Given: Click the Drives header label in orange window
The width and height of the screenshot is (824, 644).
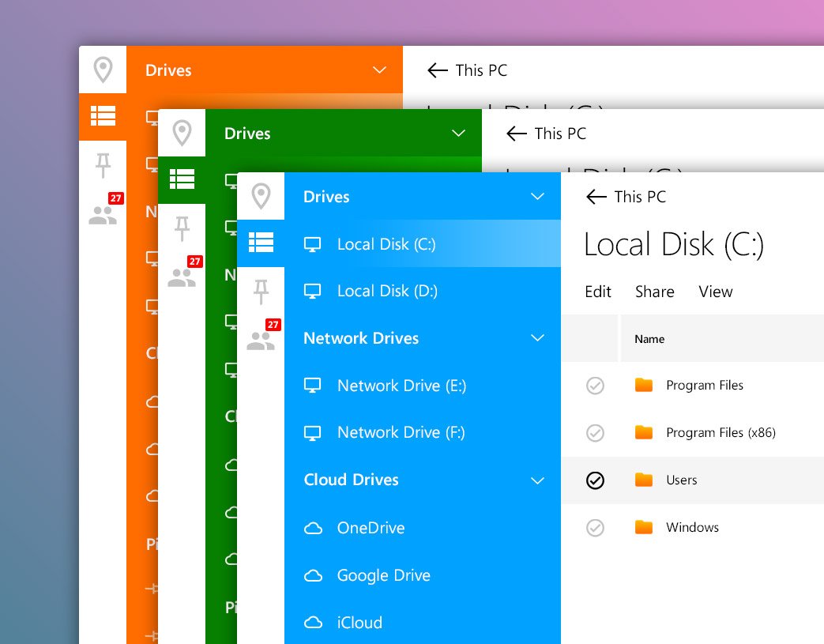Looking at the screenshot, I should click(168, 70).
